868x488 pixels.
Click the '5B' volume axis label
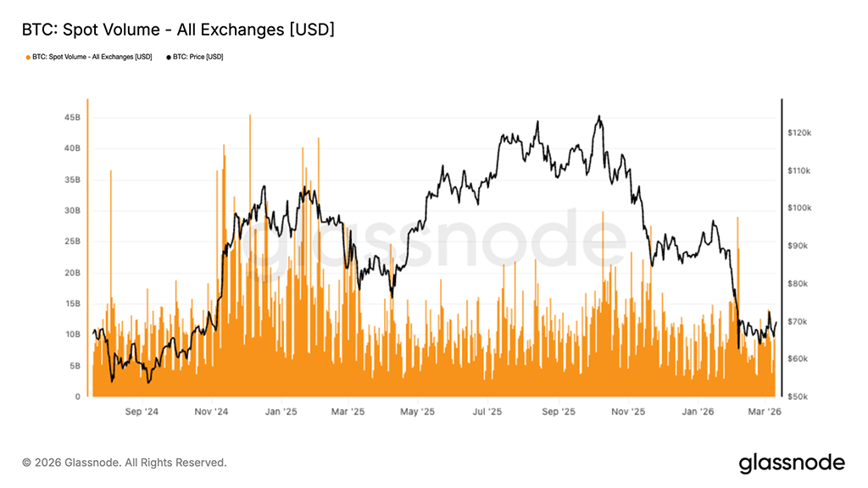pos(73,366)
